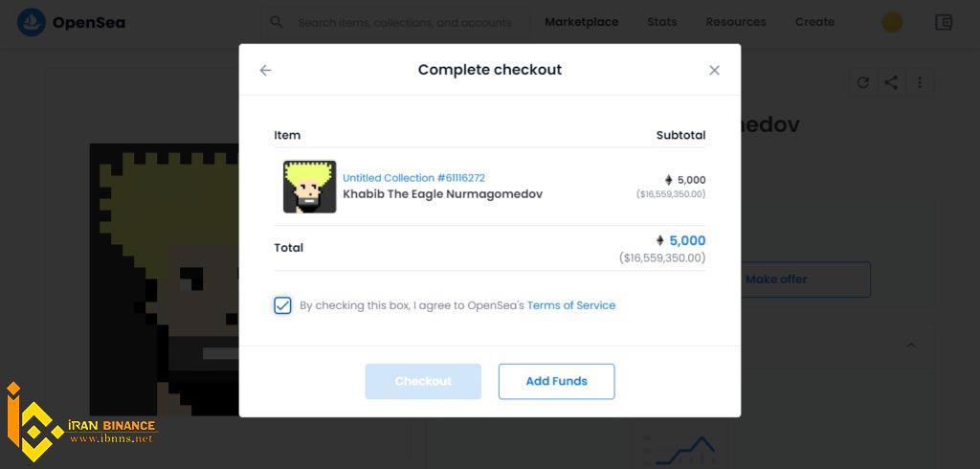The image size is (980, 469).
Task: Open the yellow profile avatar
Action: (x=892, y=23)
